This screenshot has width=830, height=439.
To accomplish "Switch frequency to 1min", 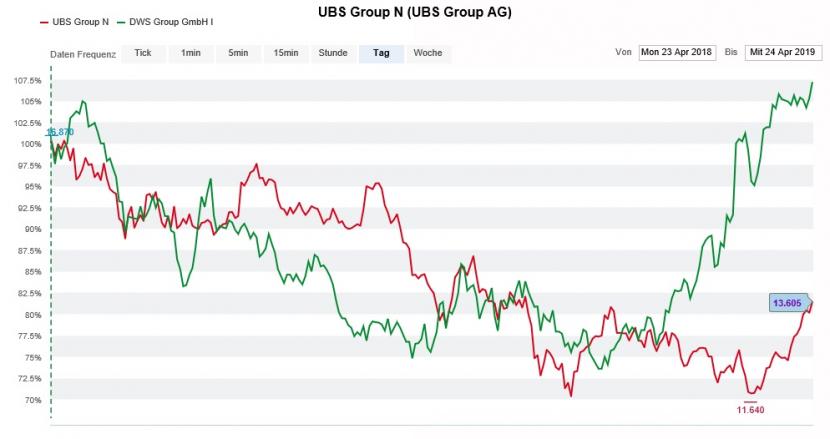I will coord(191,53).
